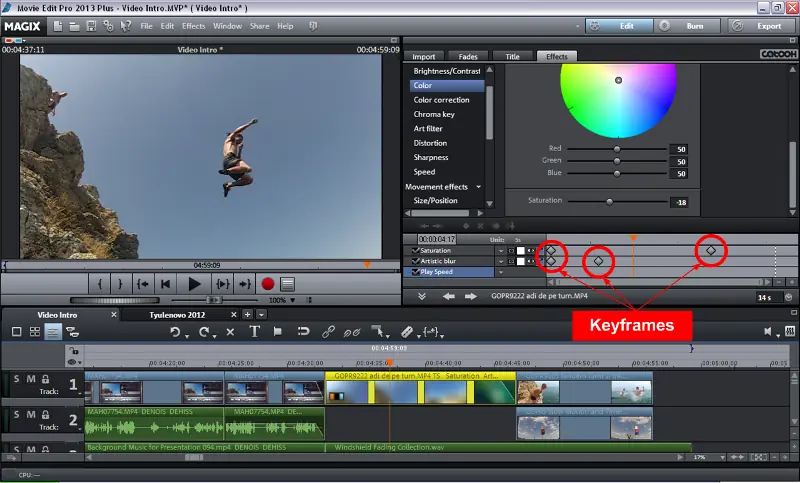
Task: Mute track 1 with the M button
Action: [31, 379]
